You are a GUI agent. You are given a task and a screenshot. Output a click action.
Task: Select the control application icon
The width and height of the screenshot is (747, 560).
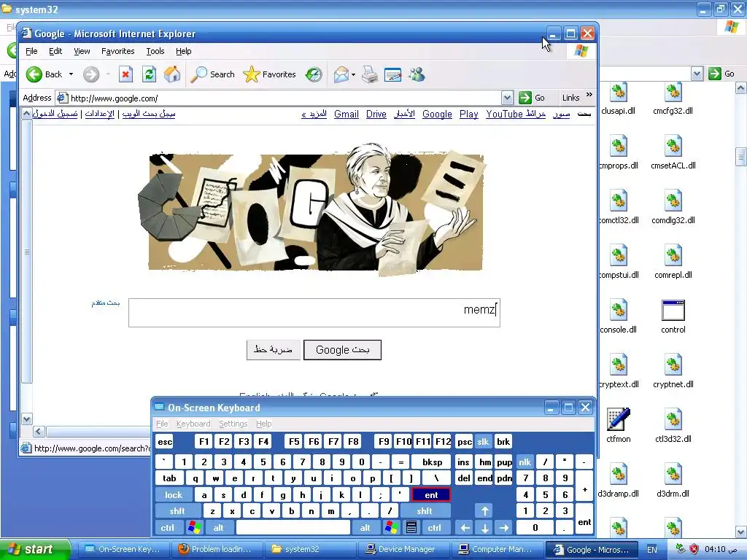[673, 311]
